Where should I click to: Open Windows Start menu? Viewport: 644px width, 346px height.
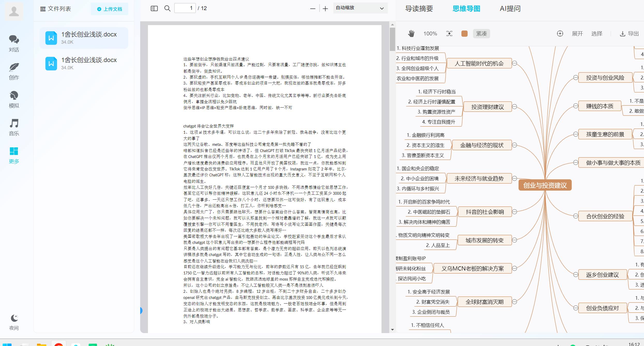pos(7,344)
